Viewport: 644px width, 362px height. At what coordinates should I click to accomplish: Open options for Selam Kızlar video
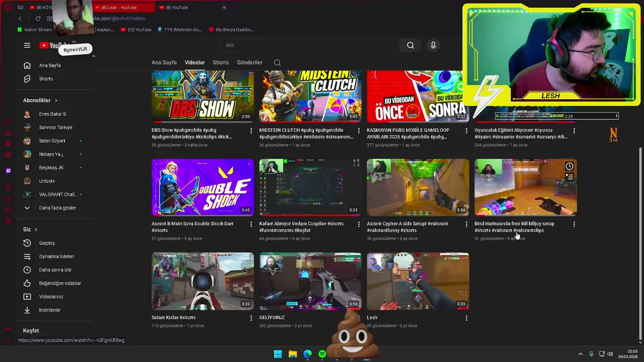[251, 318]
